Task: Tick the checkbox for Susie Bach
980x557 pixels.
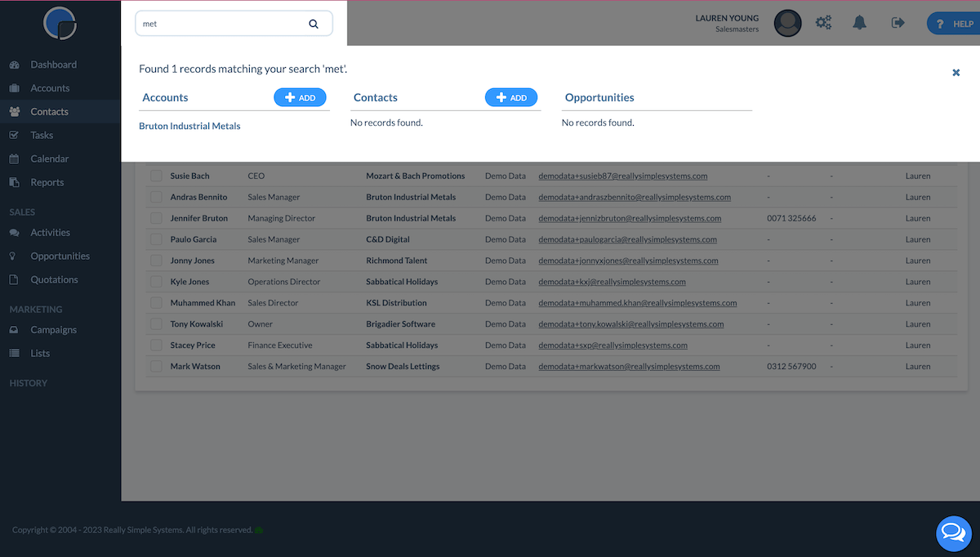Action: pyautogui.click(x=156, y=176)
